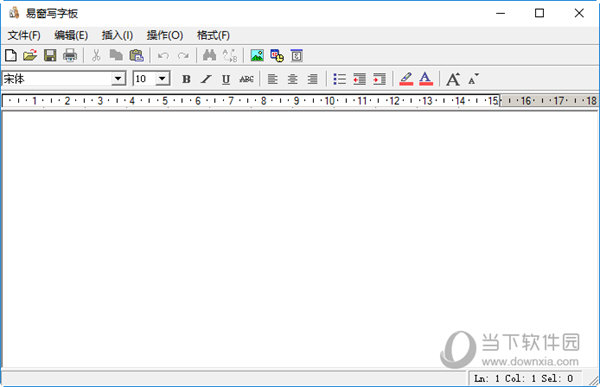
Task: Open the 编辑(E) menu
Action: (x=71, y=36)
